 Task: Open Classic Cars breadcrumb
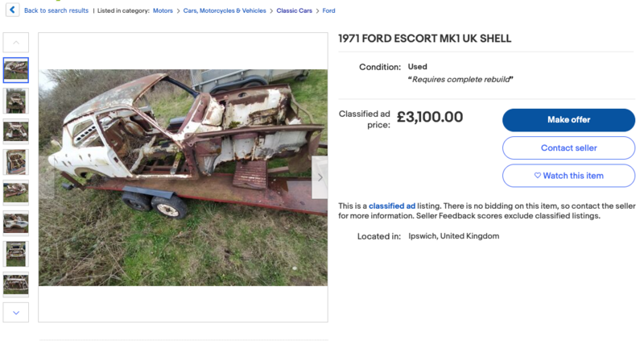click(294, 10)
